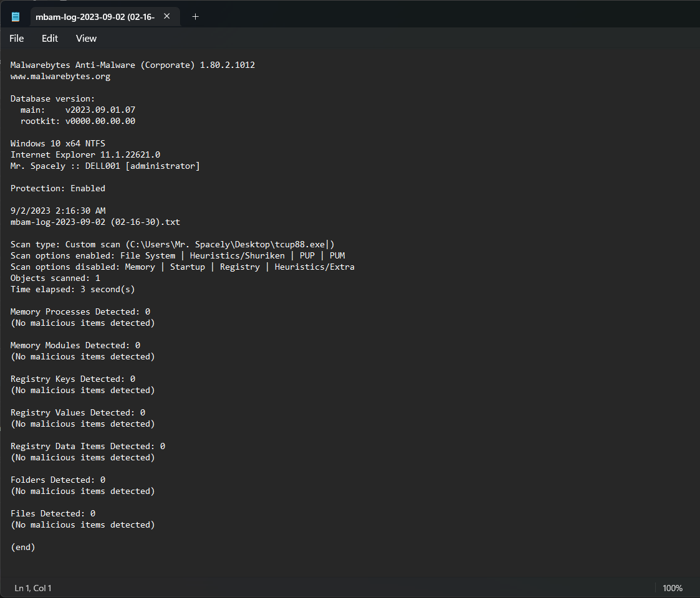
Task: Click the 100% zoom level in status bar
Action: click(673, 588)
